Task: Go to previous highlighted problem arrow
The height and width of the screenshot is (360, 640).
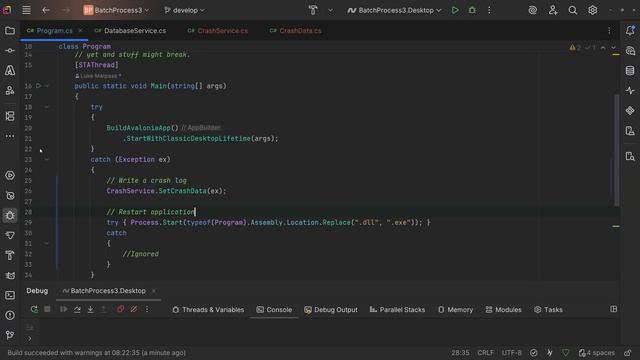Action: 603,48
